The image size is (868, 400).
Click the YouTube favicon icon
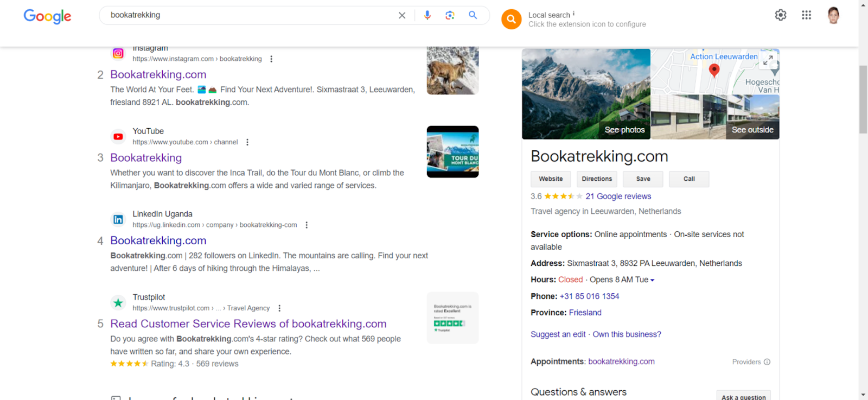point(118,137)
